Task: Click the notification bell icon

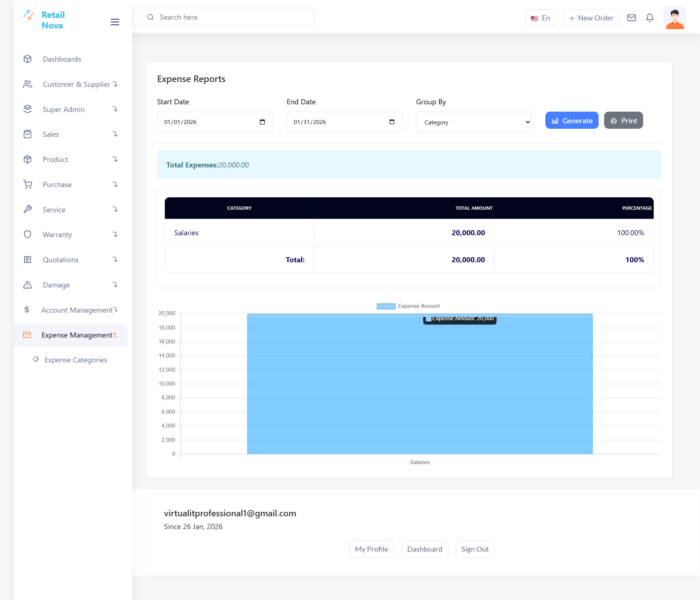Action: [x=650, y=18]
